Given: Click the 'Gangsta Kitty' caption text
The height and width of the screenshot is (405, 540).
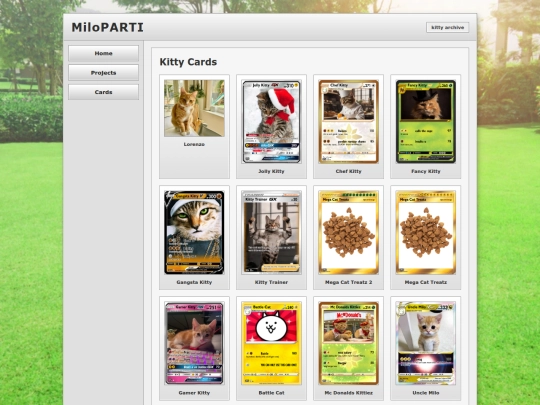Looking at the screenshot, I should tap(194, 282).
